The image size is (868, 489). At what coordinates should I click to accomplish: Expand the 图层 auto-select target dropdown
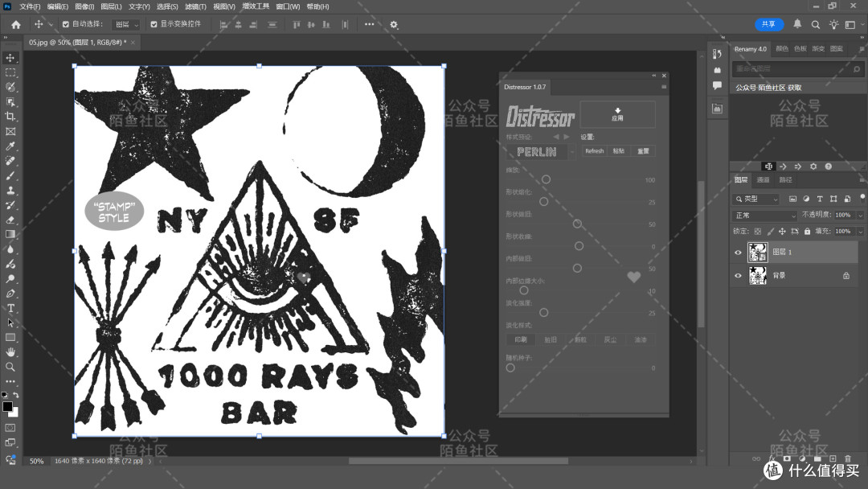[126, 24]
